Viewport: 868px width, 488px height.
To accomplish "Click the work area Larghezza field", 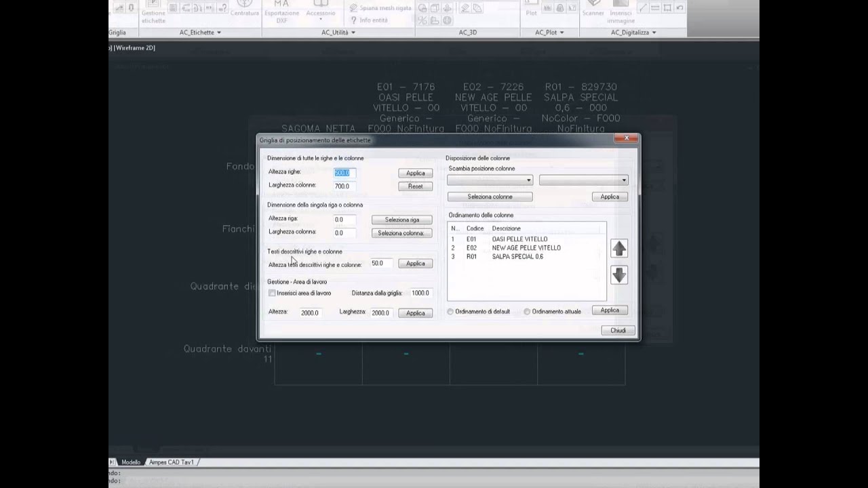I will (x=380, y=313).
